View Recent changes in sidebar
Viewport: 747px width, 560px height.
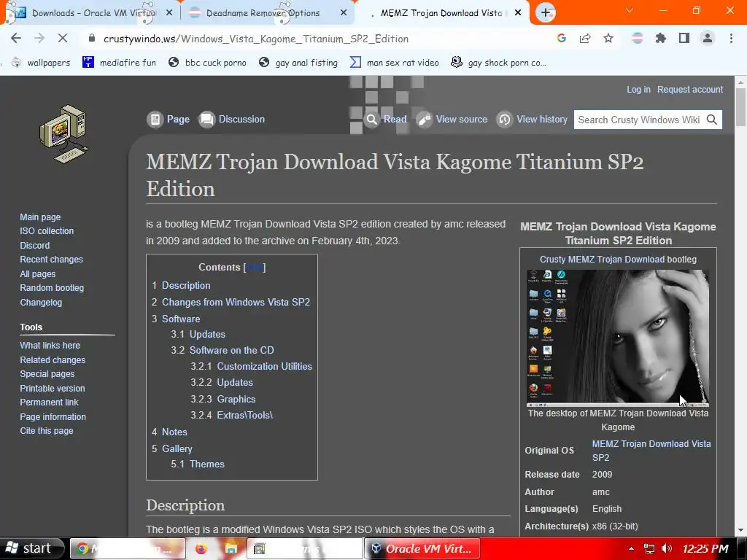click(x=52, y=260)
